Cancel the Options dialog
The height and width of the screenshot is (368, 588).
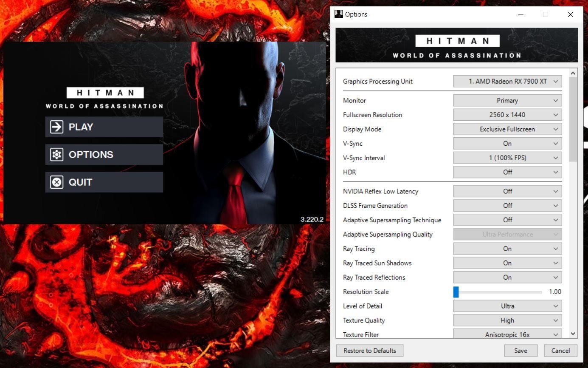[560, 351]
